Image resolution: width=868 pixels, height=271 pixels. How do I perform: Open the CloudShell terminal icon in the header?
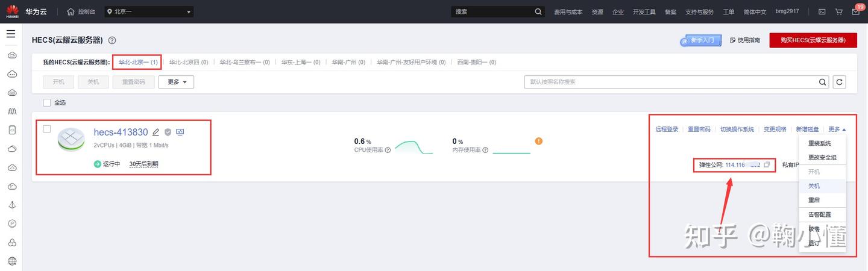(x=822, y=11)
